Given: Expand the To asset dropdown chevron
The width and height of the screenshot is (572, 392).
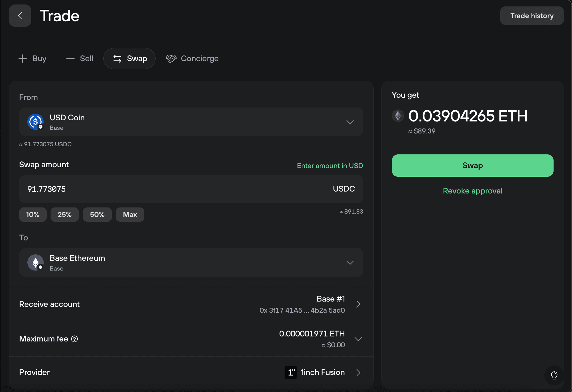Looking at the screenshot, I should (350, 263).
